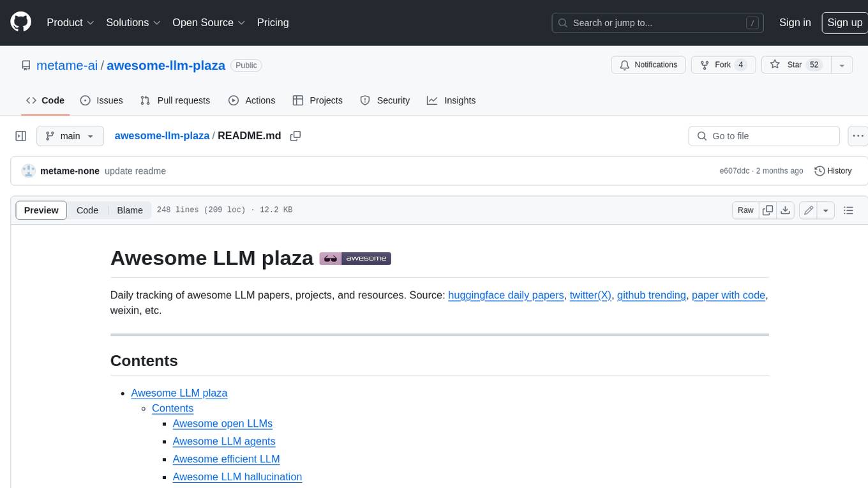Click the Go to file search box
868x488 pixels.
[764, 136]
